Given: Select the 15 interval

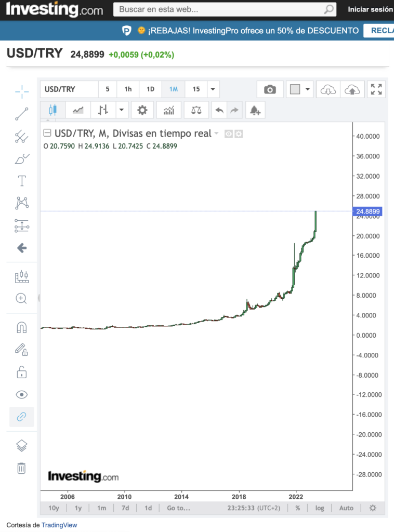Looking at the screenshot, I should pos(196,89).
